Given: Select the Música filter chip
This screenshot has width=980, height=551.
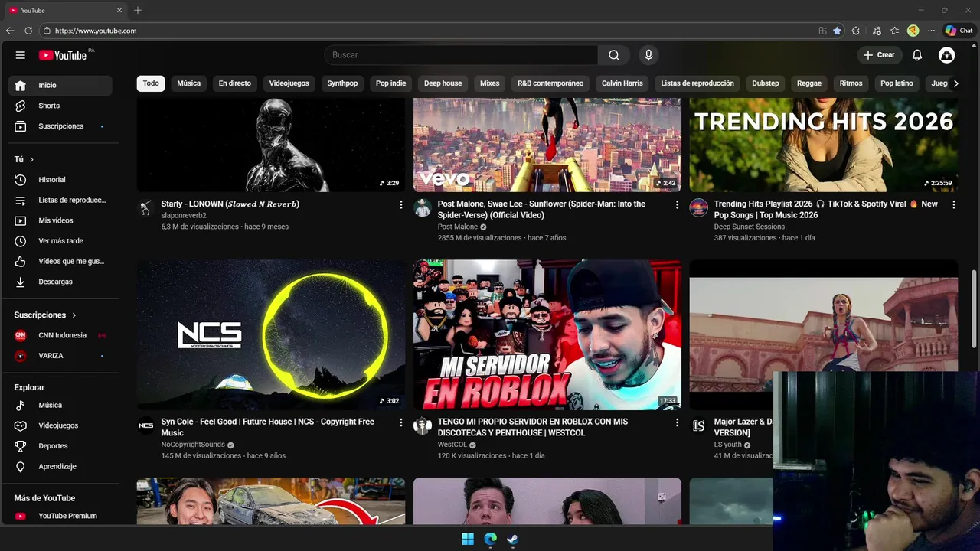Looking at the screenshot, I should click(x=189, y=83).
